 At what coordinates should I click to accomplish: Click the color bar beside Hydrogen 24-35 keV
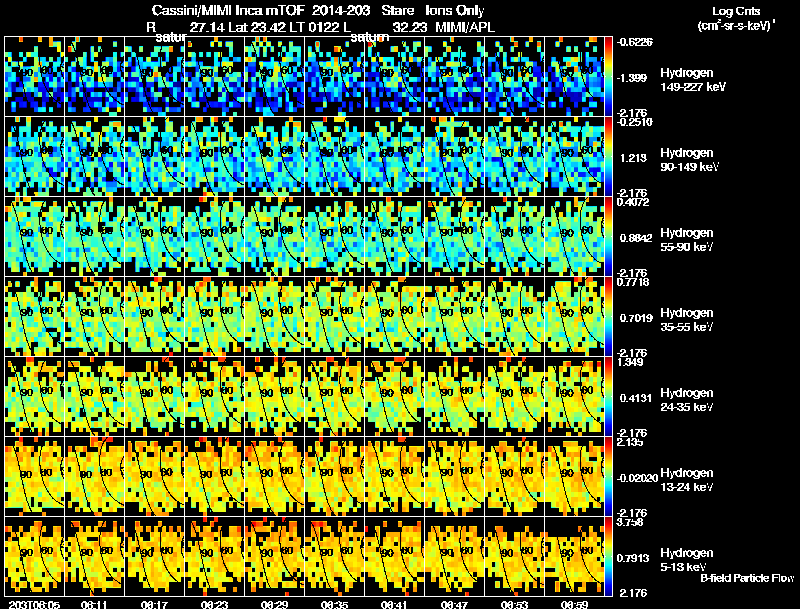pos(608,397)
